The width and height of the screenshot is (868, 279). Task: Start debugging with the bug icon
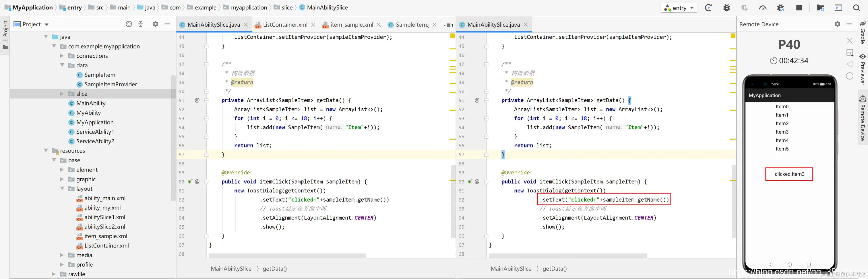[x=726, y=8]
